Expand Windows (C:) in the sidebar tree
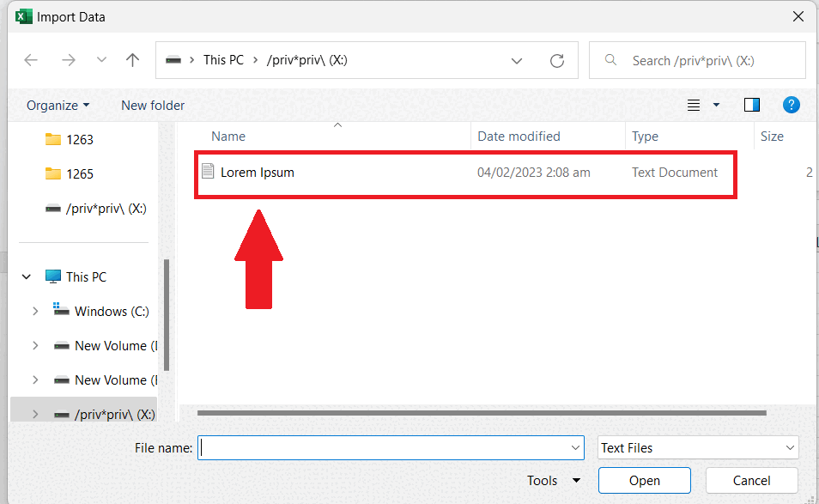The width and height of the screenshot is (819, 504). tap(34, 311)
